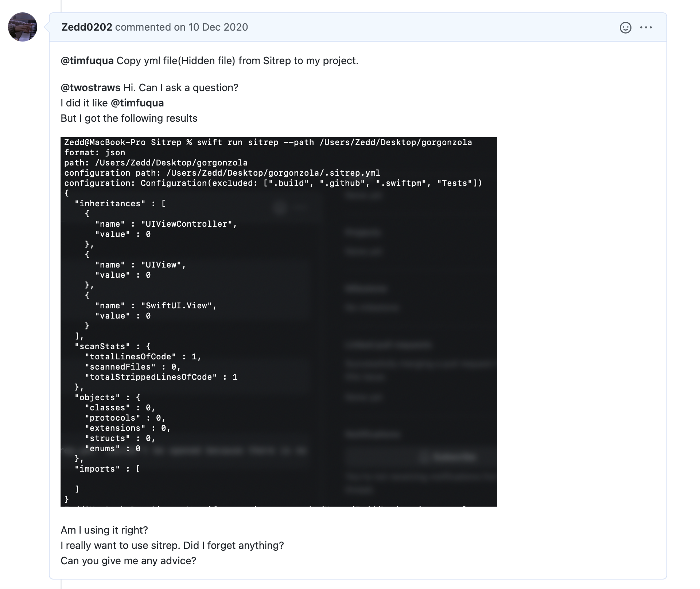
Task: Add an emoji reaction to the comment
Action: tap(625, 28)
